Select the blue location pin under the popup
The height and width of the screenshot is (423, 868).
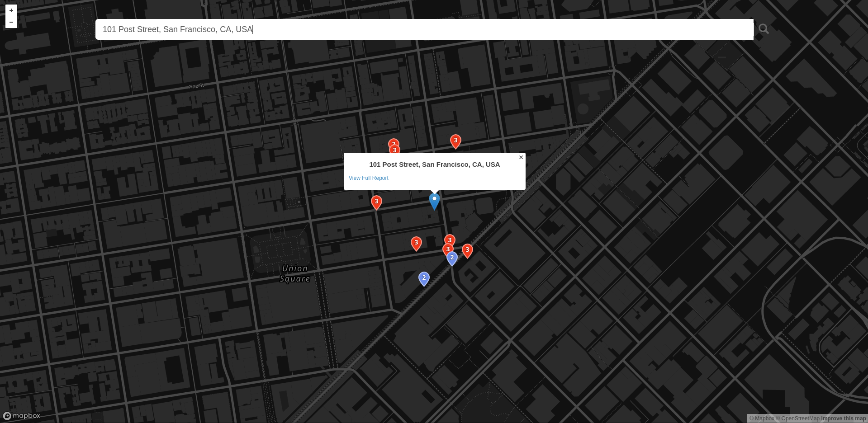coord(434,202)
